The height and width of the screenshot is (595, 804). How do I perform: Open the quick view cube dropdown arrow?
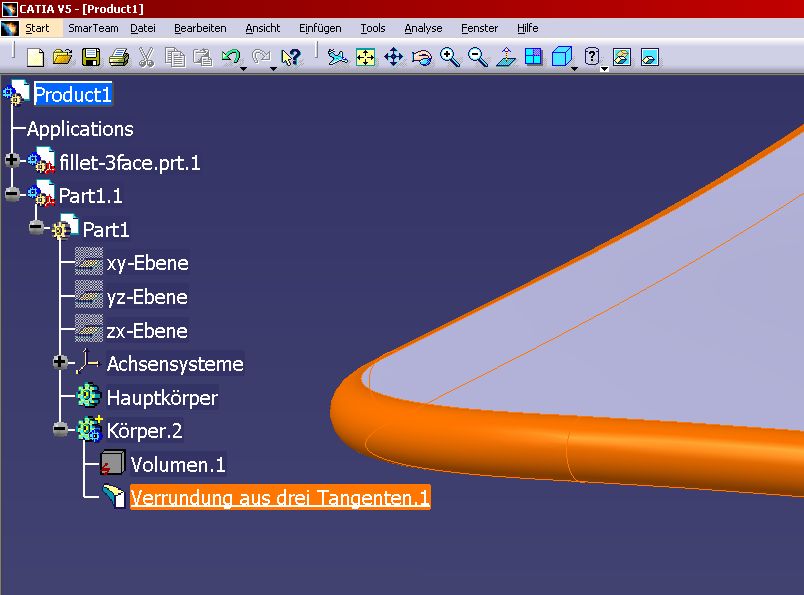(x=575, y=68)
